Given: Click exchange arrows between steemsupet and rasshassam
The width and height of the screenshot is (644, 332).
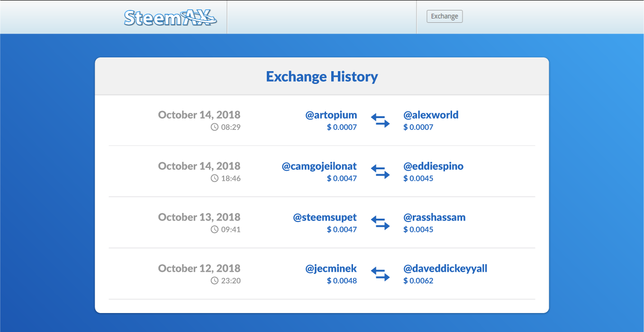Looking at the screenshot, I should point(380,223).
